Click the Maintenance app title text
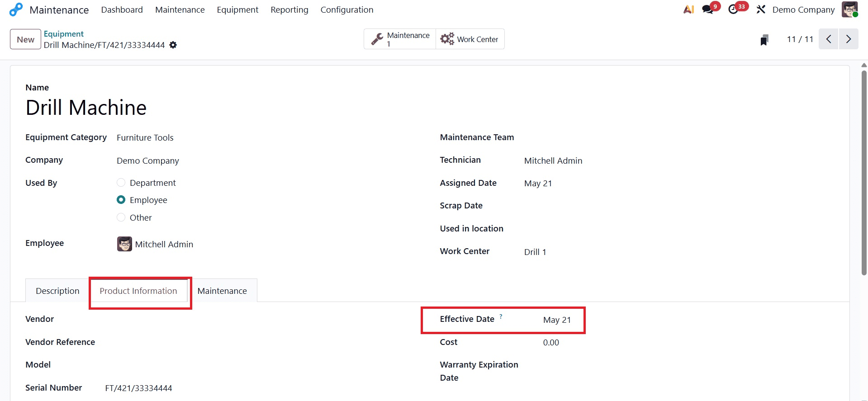 59,9
